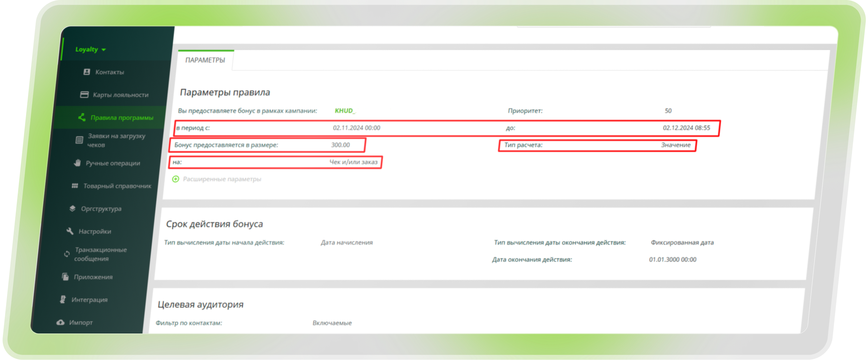Viewport: 868px width, 360px height.
Task: Click the transactional messages sync icon
Action: point(67,254)
